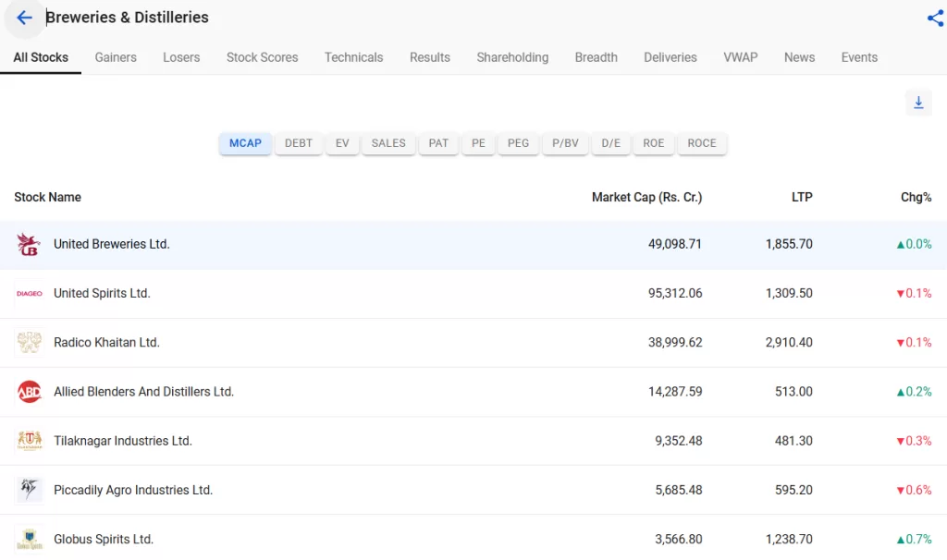
Task: Click market cap value 5,685.48
Action: pyautogui.click(x=678, y=490)
